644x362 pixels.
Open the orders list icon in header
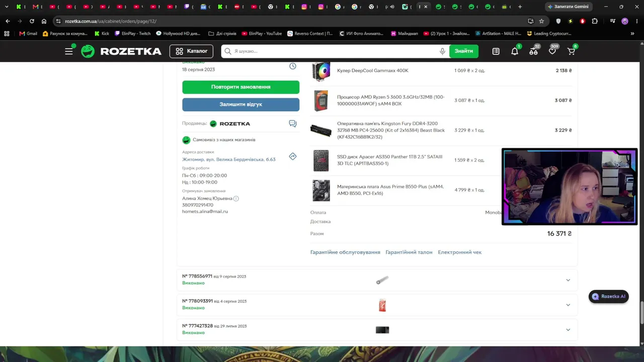pyautogui.click(x=496, y=51)
